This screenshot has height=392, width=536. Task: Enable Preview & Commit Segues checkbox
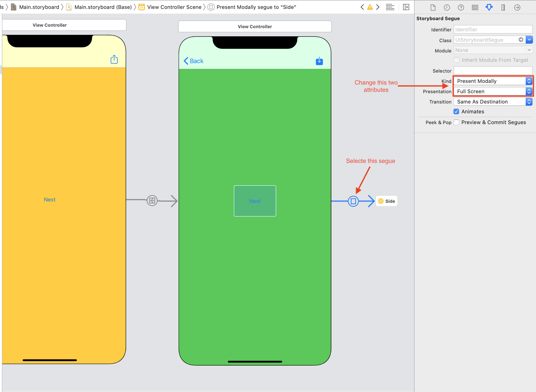[457, 122]
